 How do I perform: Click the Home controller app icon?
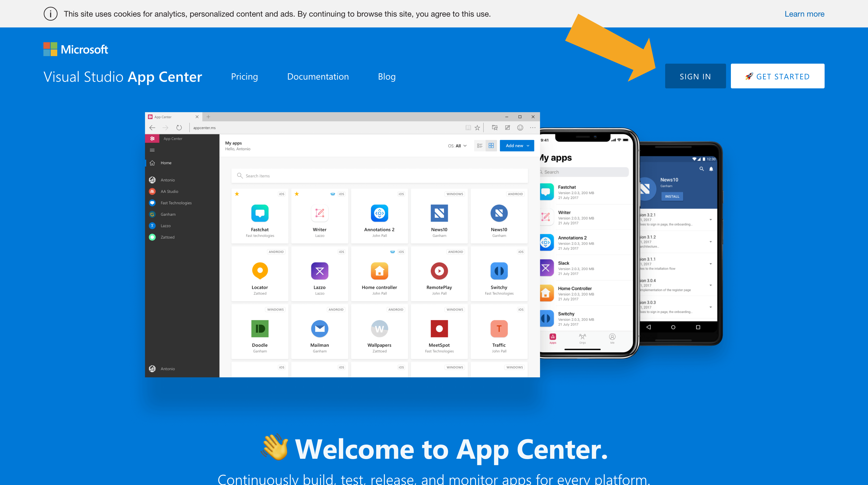(379, 271)
